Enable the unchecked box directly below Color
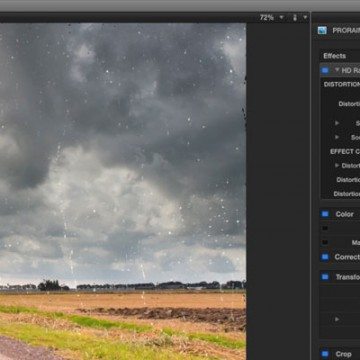 325,228
